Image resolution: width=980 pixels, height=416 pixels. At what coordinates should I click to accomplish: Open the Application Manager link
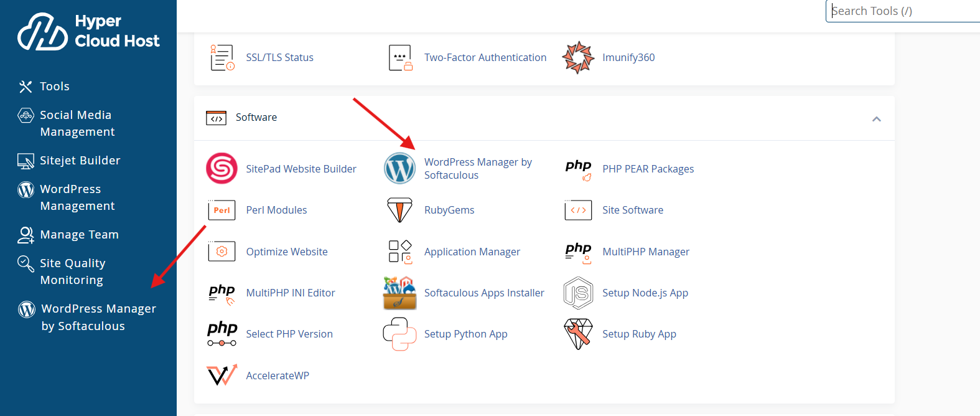pos(472,252)
